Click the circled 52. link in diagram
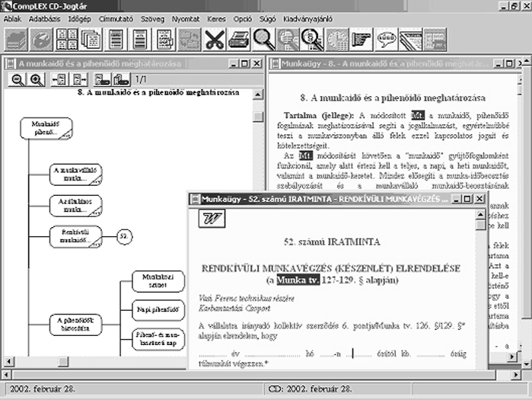The height and width of the screenshot is (400, 532). pos(125,236)
